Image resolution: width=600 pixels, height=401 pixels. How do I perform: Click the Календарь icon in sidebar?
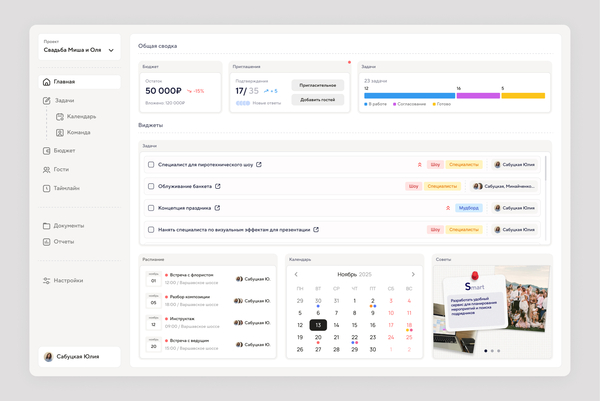[x=60, y=116]
